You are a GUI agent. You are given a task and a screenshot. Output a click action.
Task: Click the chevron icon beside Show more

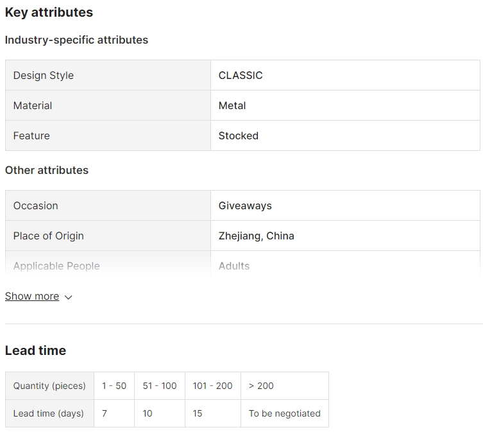click(x=68, y=297)
